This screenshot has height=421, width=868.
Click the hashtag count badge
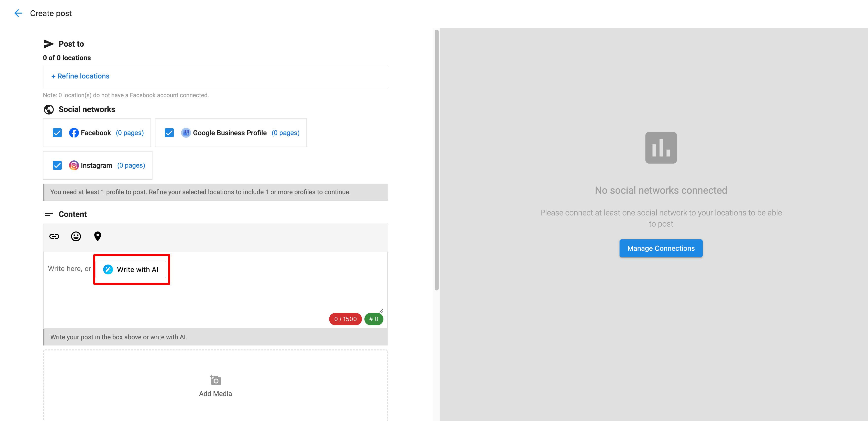coord(374,319)
